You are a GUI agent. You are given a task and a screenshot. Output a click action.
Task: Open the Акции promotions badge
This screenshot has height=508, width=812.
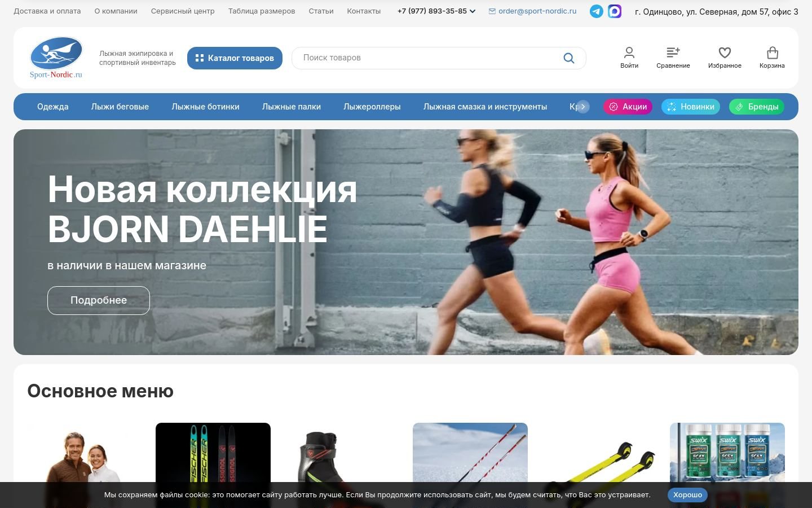[x=628, y=107]
